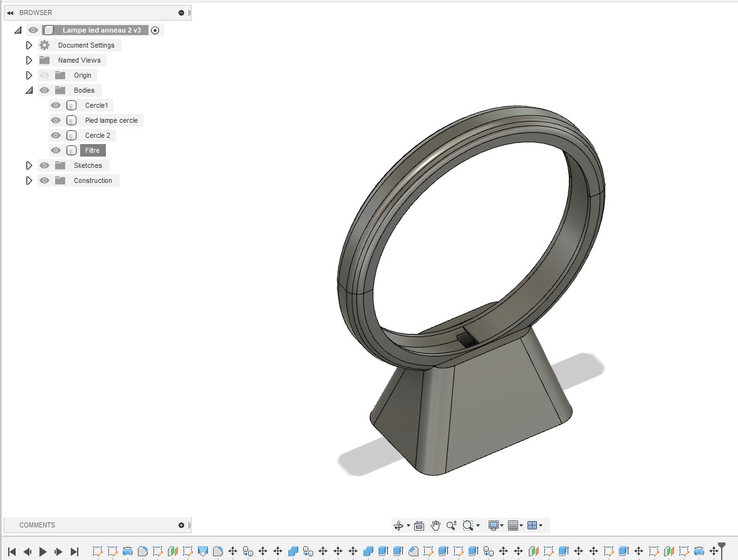Select the Pied lampe cercle label

tap(112, 120)
